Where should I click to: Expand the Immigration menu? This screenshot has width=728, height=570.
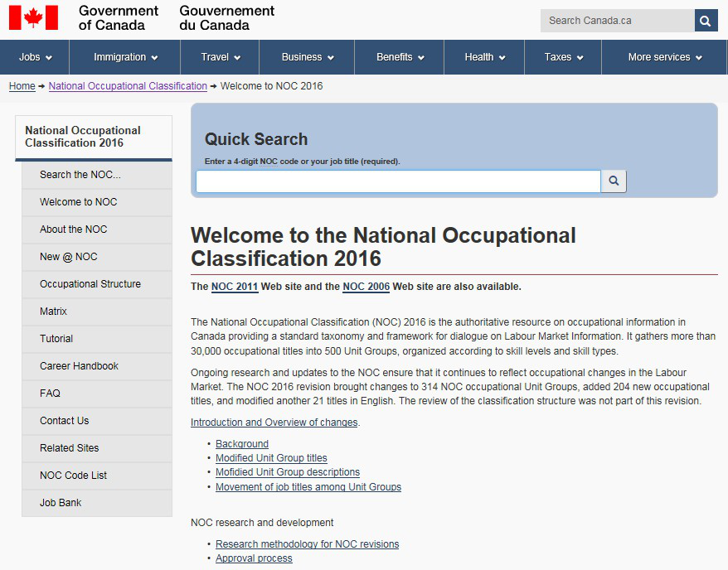(125, 57)
